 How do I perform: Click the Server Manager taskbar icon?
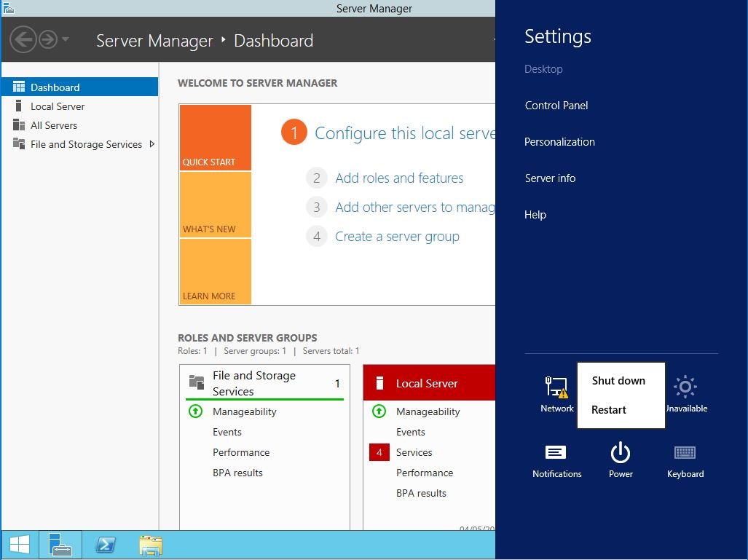pos(60,545)
